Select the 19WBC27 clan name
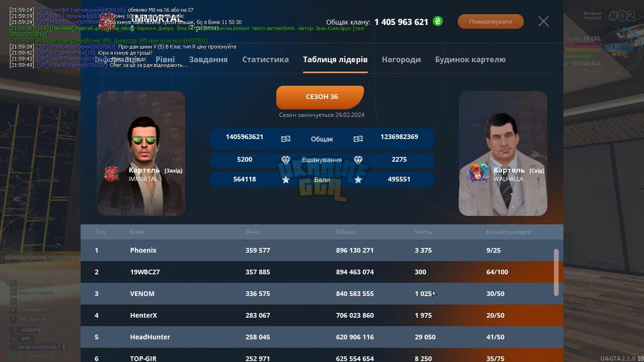The height and width of the screenshot is (362, 644). tap(145, 272)
